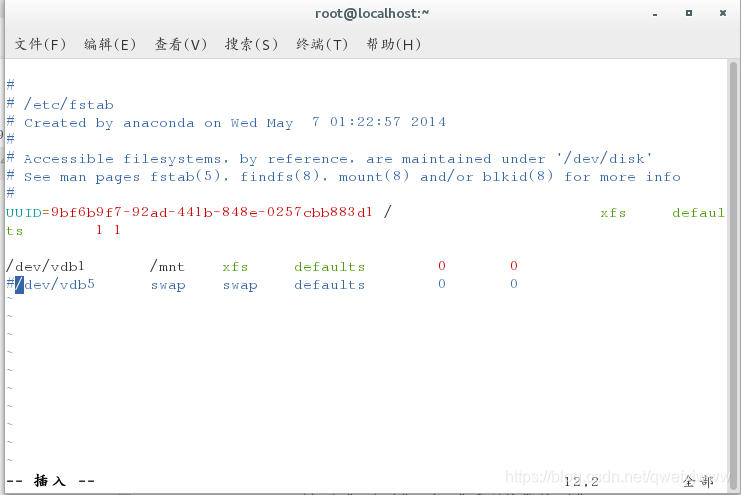This screenshot has width=741, height=495.
Task: Click 'defaults' on the /dev/vdb1 line
Action: [x=329, y=267]
